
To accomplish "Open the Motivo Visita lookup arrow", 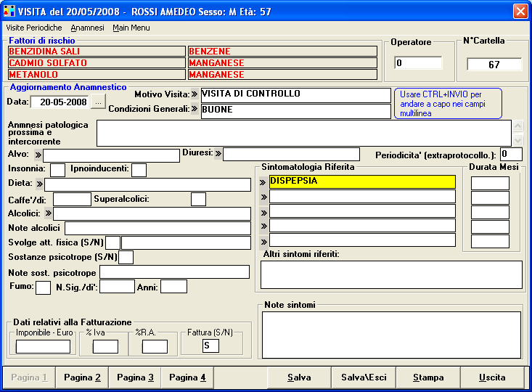I will pos(195,94).
